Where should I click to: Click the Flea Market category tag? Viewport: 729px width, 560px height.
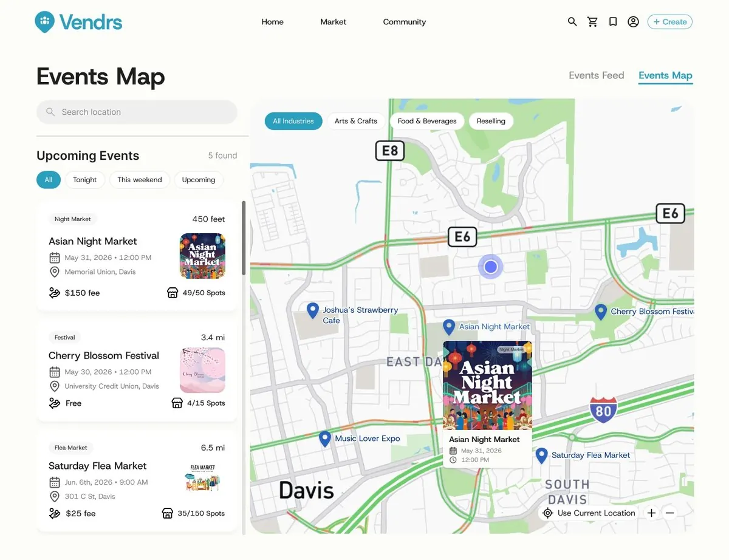(71, 448)
